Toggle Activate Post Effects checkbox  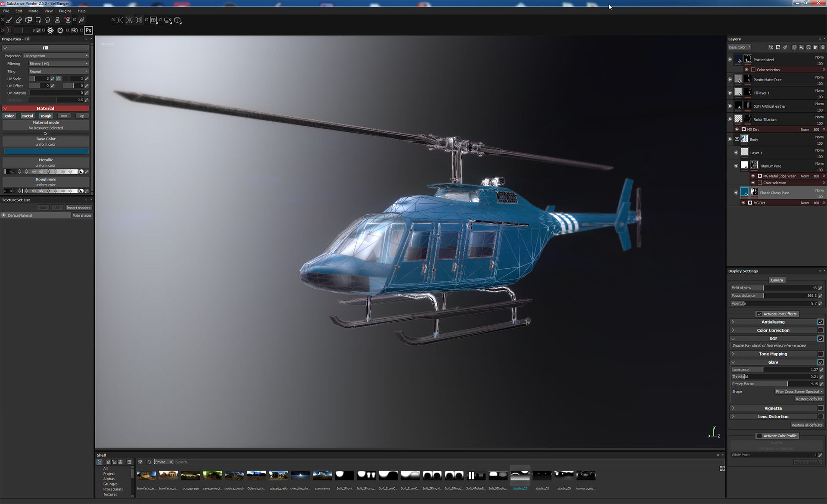[759, 314]
